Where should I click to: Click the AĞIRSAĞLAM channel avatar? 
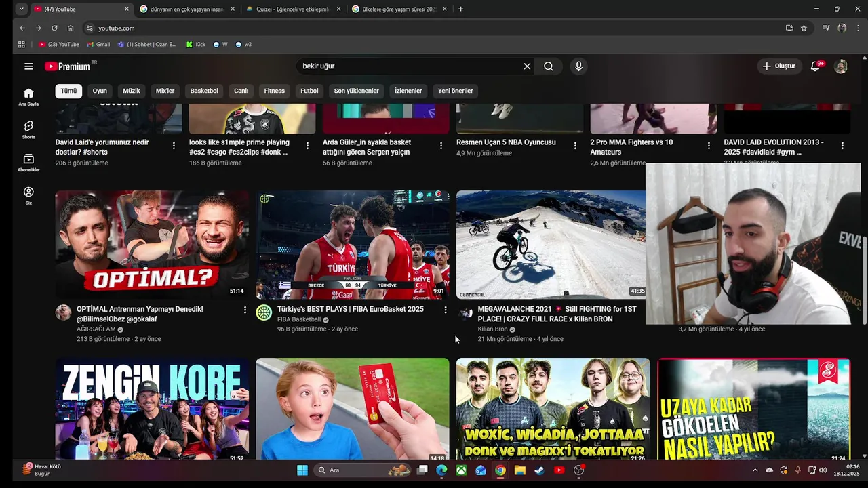63,312
